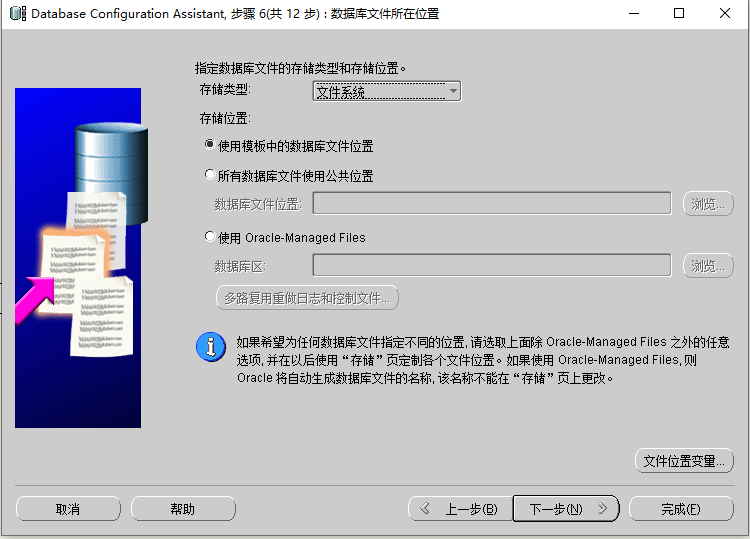Click the 存储位置 label text

click(x=225, y=118)
